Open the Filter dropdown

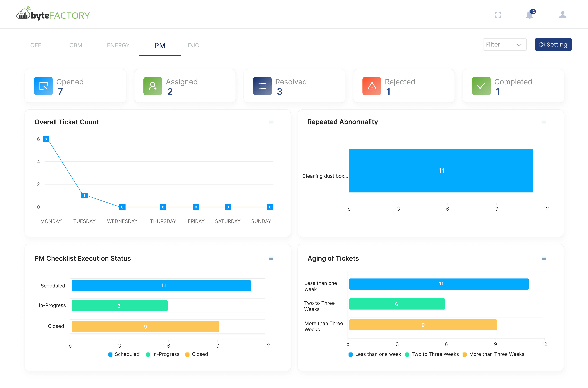click(505, 45)
